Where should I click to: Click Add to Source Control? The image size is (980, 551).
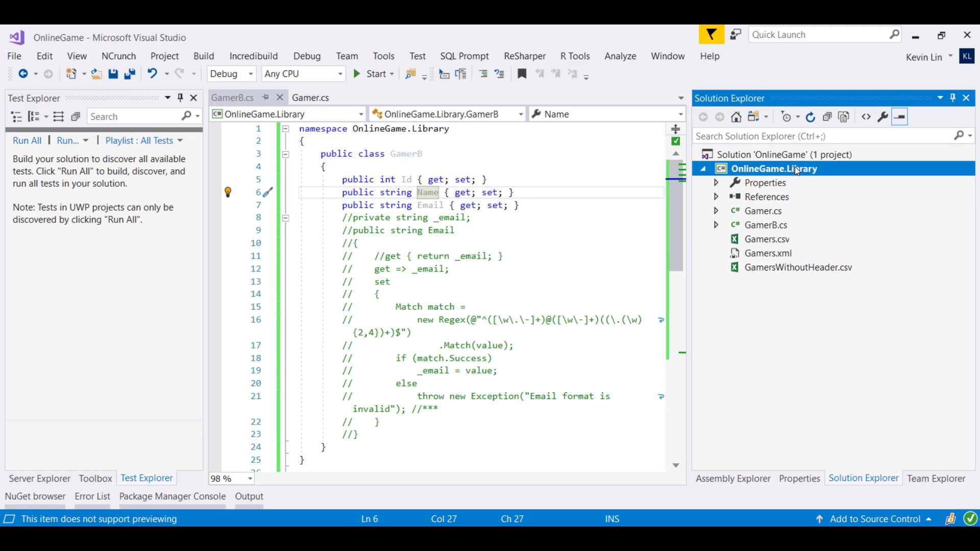[x=876, y=519]
